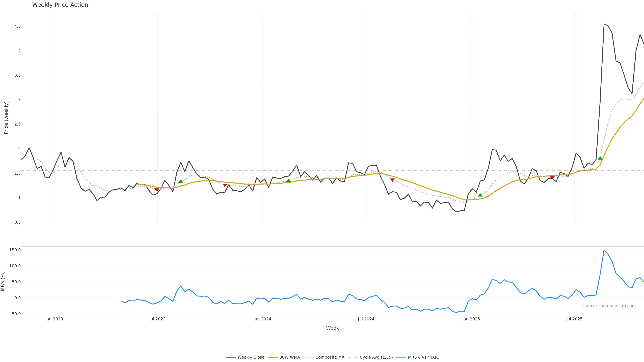Click the 30W WMA legend label
644x362 pixels.
point(289,357)
